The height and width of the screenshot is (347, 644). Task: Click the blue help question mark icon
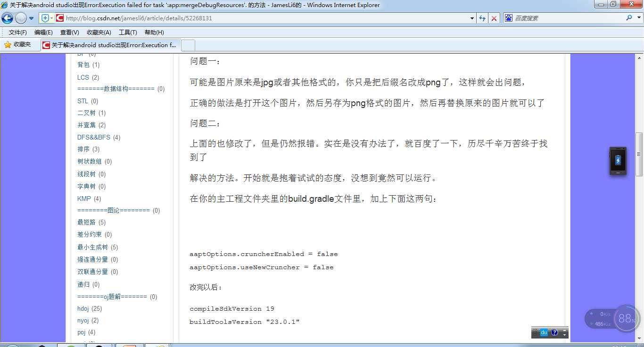[554, 332]
